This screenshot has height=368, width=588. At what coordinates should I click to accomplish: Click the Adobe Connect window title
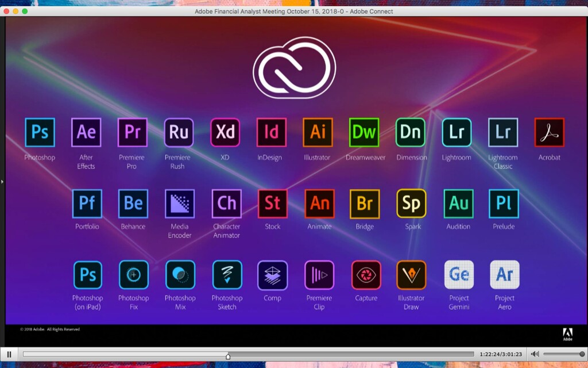pos(293,11)
